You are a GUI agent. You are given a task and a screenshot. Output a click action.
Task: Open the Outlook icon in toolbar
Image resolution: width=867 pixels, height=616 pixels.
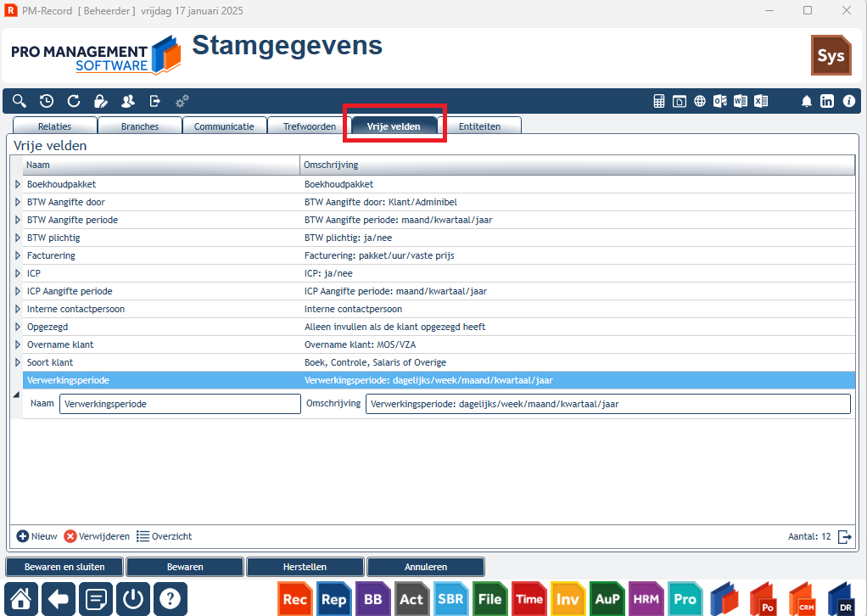720,101
